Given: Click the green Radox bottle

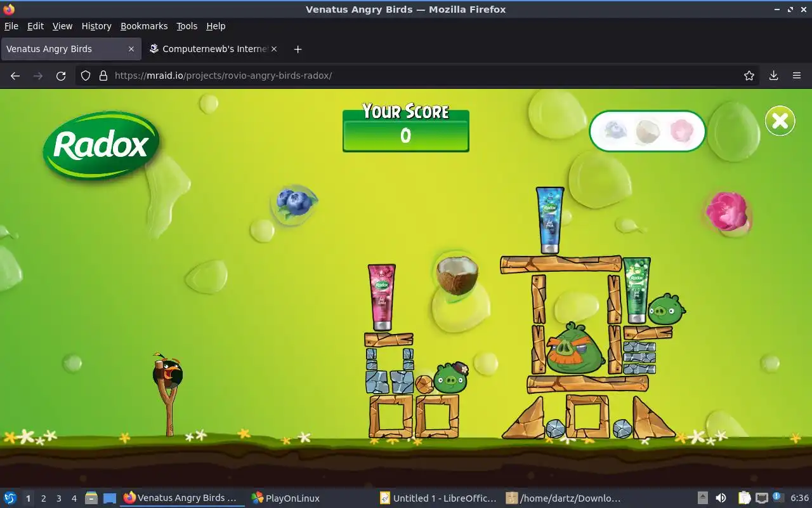Looking at the screenshot, I should point(636,290).
